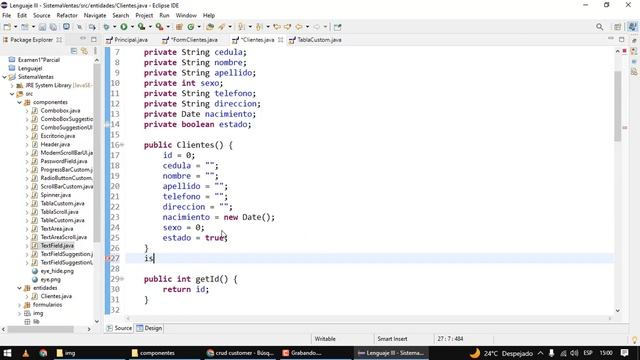640x360 pixels.
Task: Click the tip lightbulb in status bar
Action: tap(635, 339)
